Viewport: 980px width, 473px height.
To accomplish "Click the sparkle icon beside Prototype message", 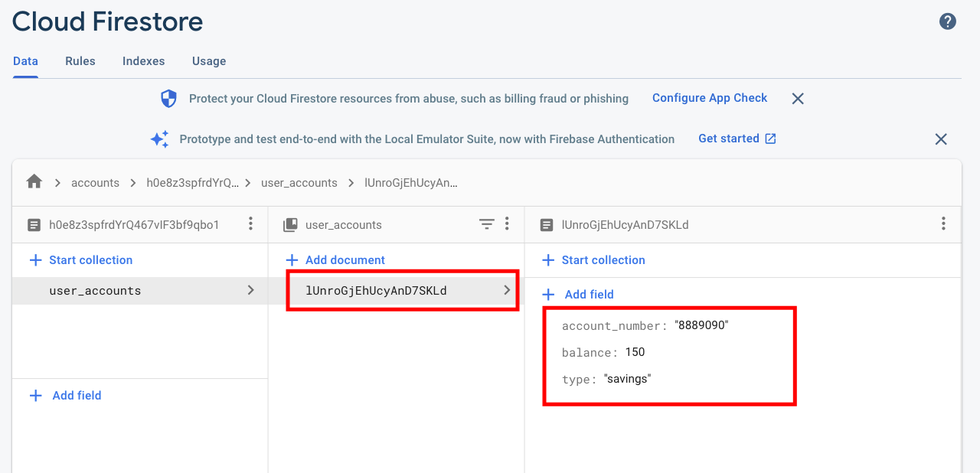I will pyautogui.click(x=159, y=139).
